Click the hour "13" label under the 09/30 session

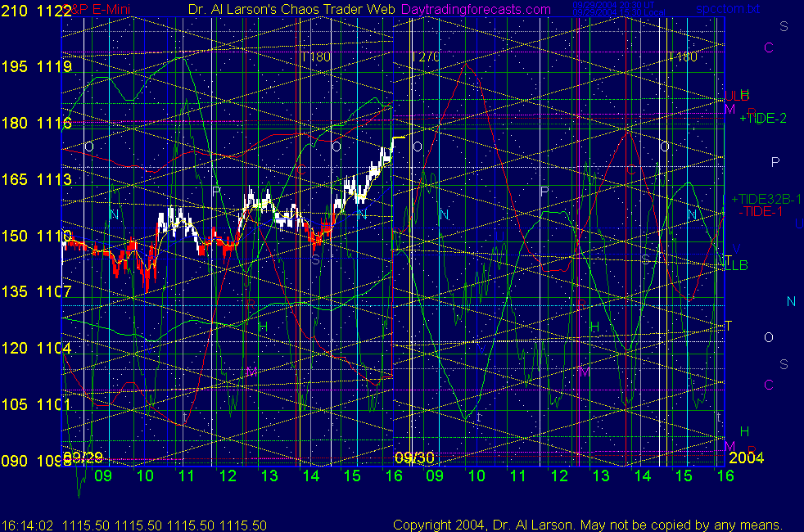click(601, 476)
